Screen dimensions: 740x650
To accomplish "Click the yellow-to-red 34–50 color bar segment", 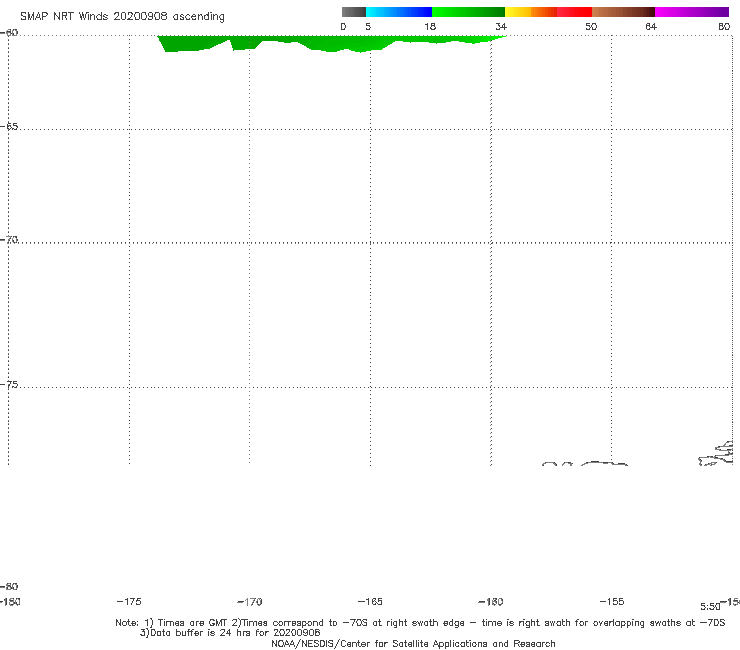I will pyautogui.click(x=548, y=12).
